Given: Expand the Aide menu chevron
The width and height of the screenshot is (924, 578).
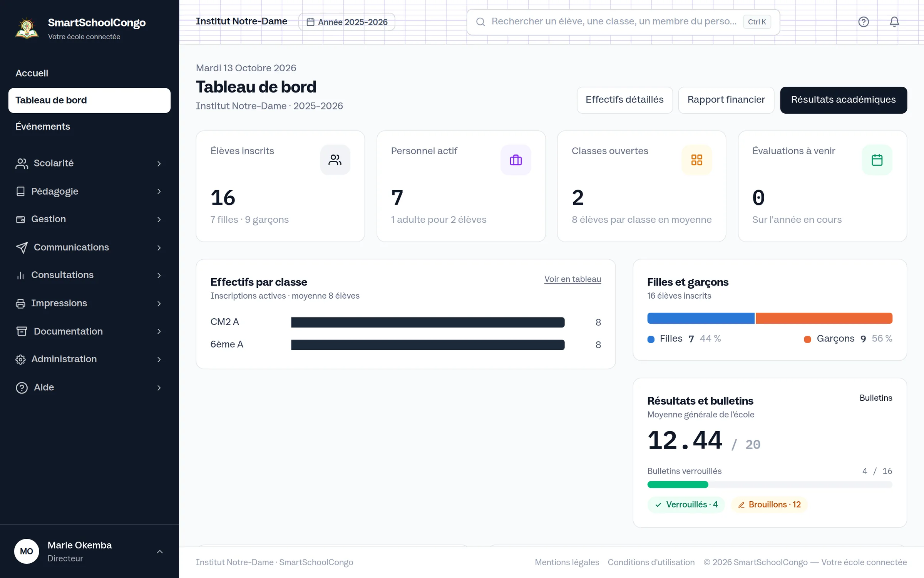Looking at the screenshot, I should tap(159, 388).
